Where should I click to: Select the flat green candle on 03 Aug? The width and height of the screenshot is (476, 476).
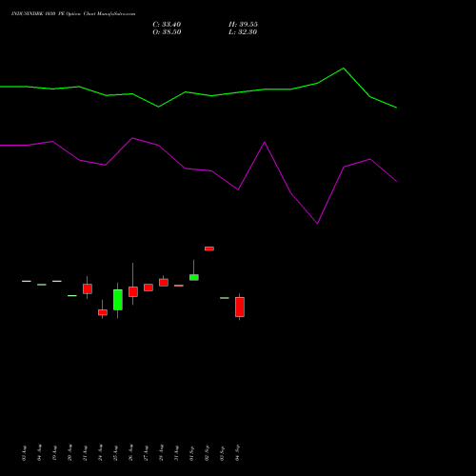click(27, 281)
